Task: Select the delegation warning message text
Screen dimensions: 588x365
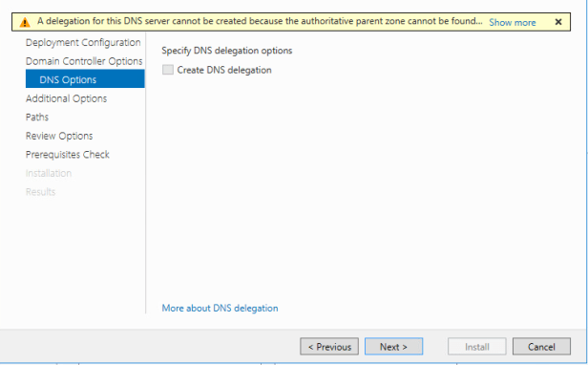Action: [260, 21]
